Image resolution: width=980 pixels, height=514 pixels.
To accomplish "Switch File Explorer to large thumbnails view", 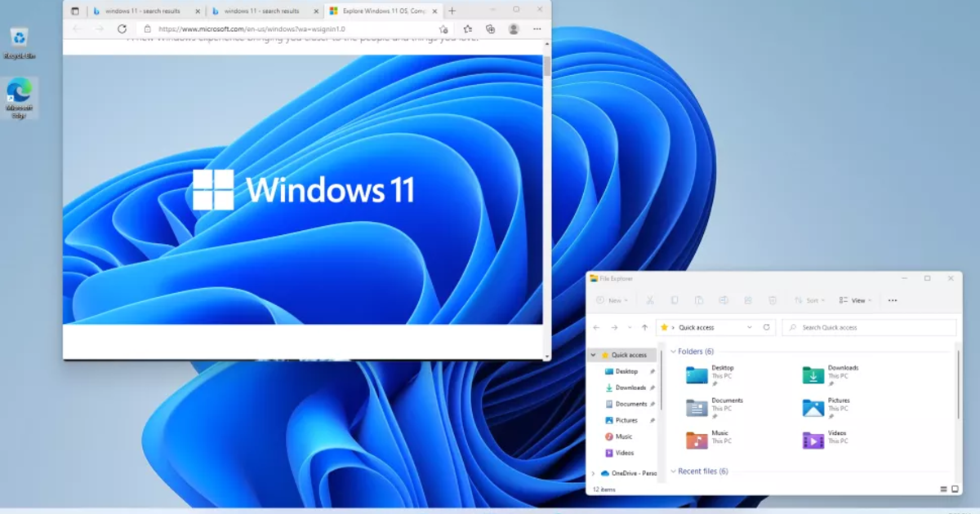I will pyautogui.click(x=955, y=490).
